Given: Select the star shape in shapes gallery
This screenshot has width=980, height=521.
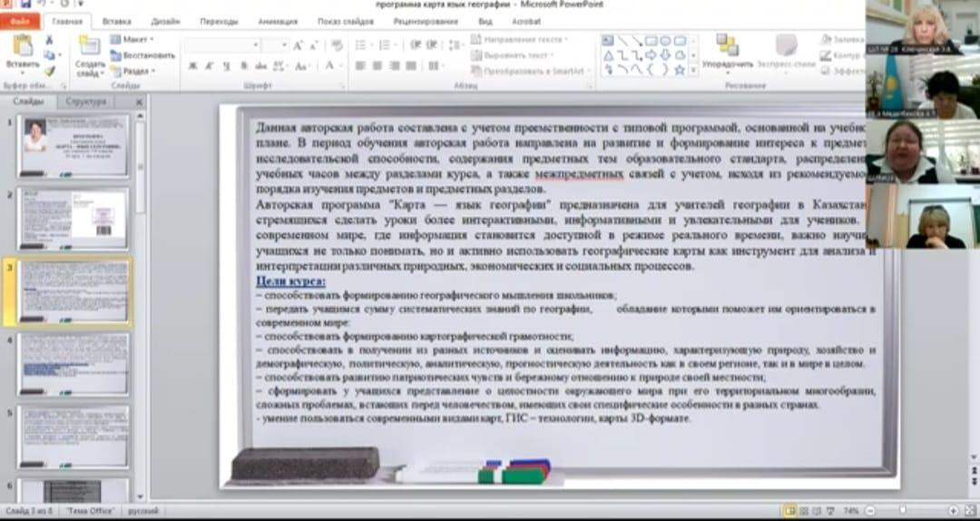Looking at the screenshot, I should [680, 70].
